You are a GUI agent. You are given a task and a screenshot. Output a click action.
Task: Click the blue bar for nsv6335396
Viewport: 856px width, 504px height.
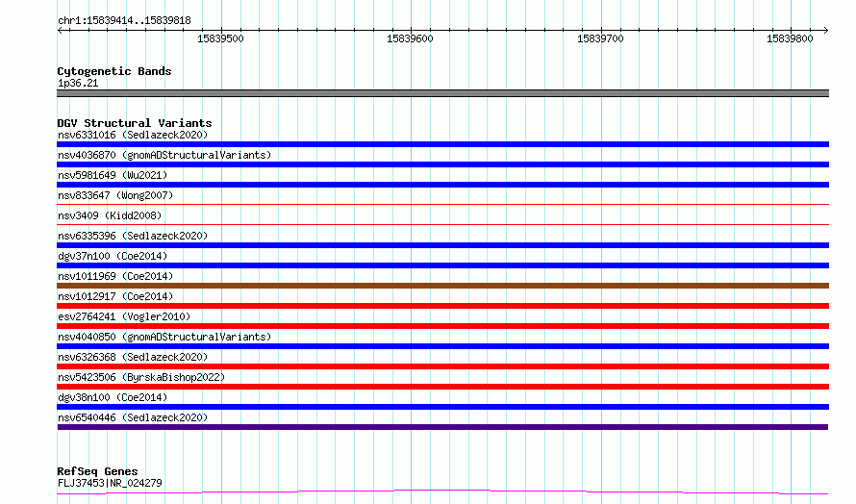pyautogui.click(x=442, y=245)
